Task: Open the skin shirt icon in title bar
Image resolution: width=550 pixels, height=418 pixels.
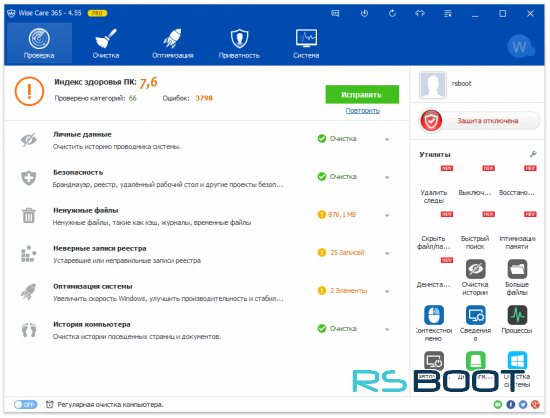Action: click(x=420, y=13)
